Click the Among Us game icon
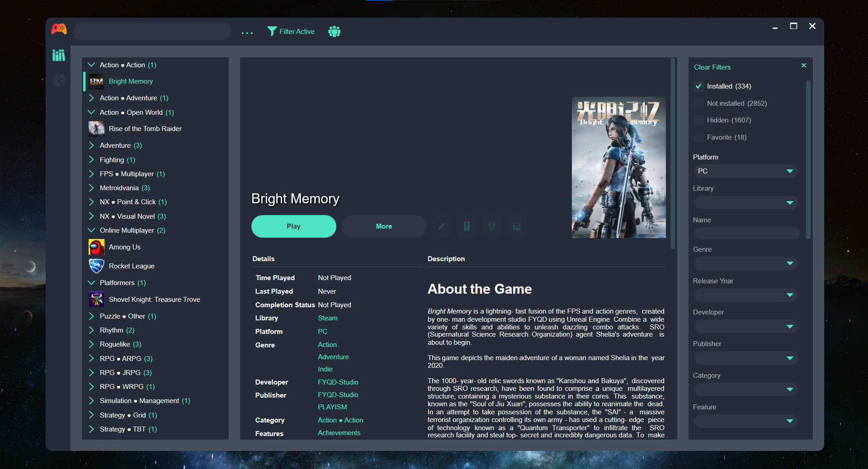868x469 pixels. (96, 247)
